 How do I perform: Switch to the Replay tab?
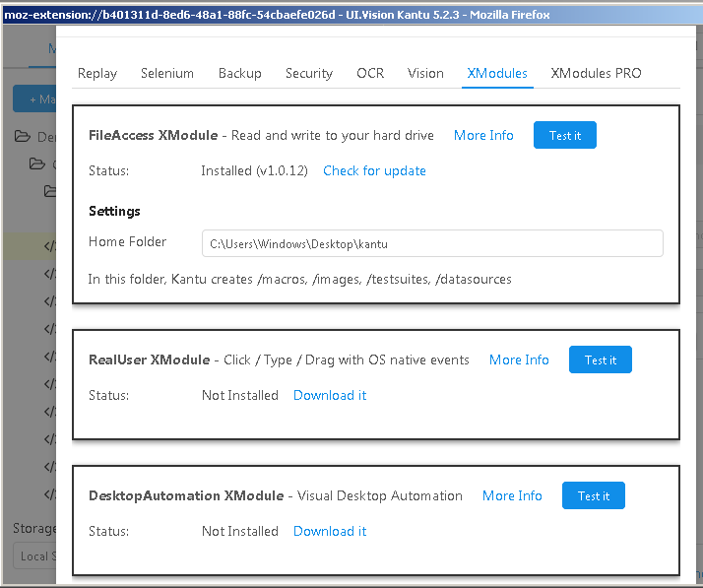(97, 73)
